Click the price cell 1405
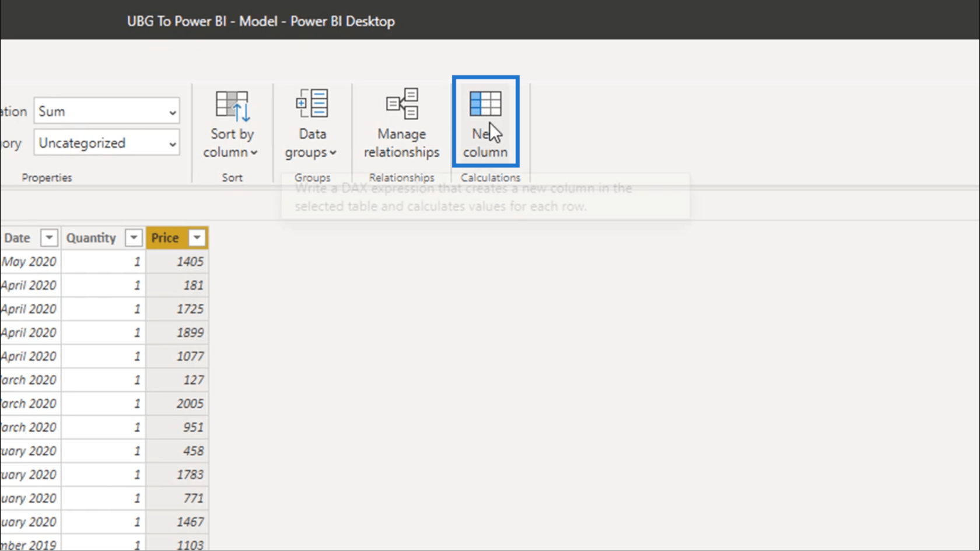 point(177,262)
